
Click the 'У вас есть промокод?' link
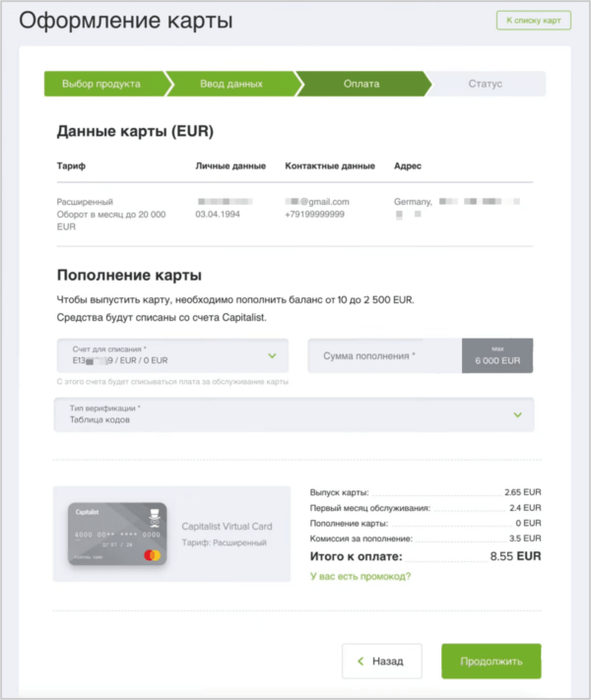pyautogui.click(x=361, y=576)
